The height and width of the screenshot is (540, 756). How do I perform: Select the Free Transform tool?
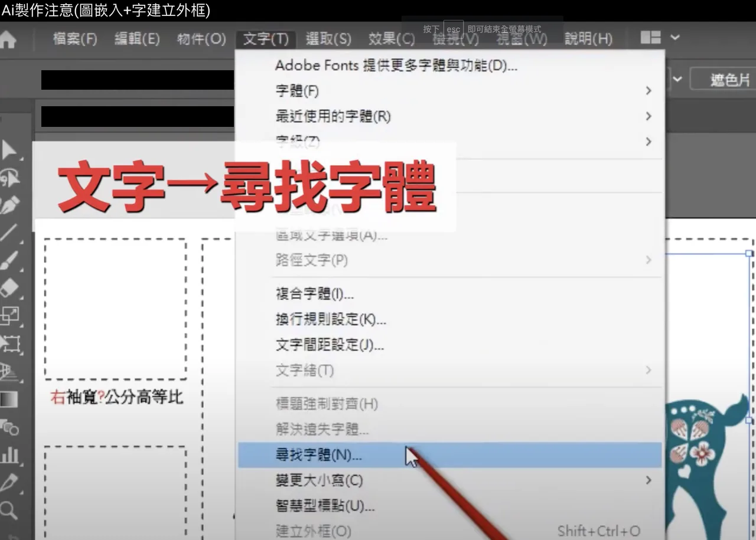click(9, 343)
